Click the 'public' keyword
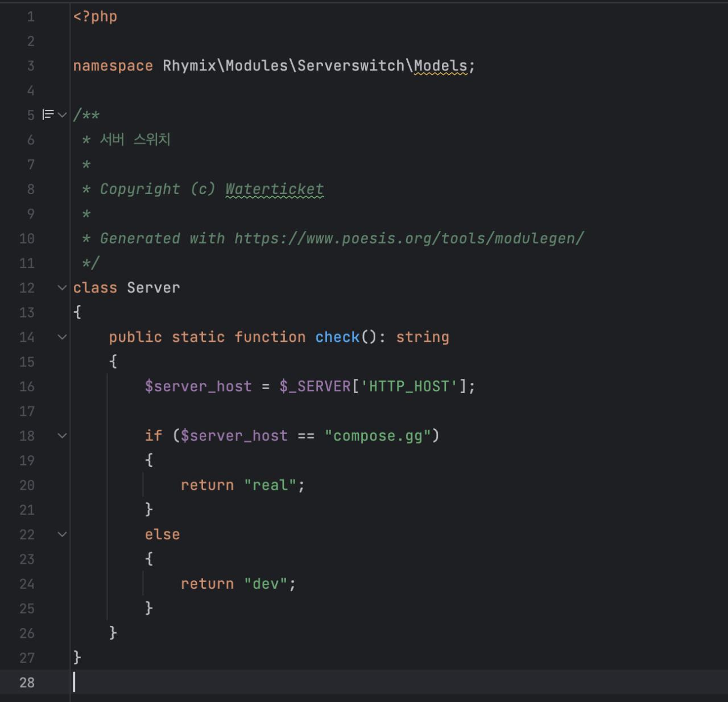The image size is (728, 702). click(x=135, y=337)
